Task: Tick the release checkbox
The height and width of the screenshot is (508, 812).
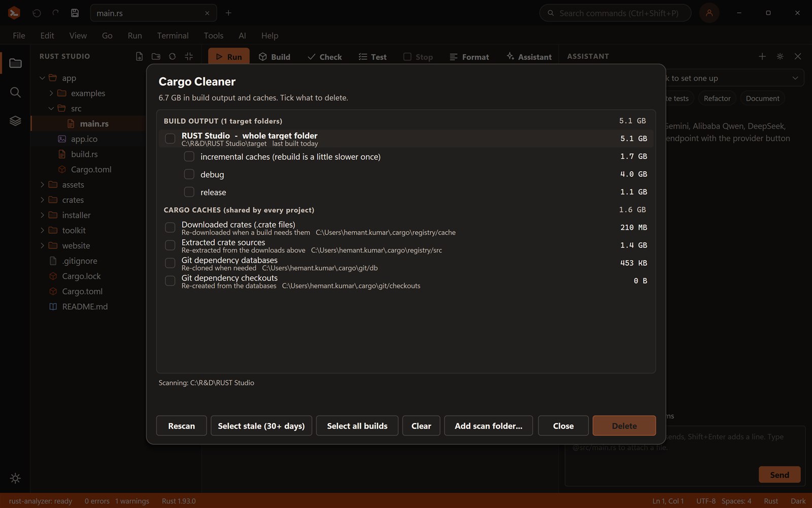Action: [189, 192]
